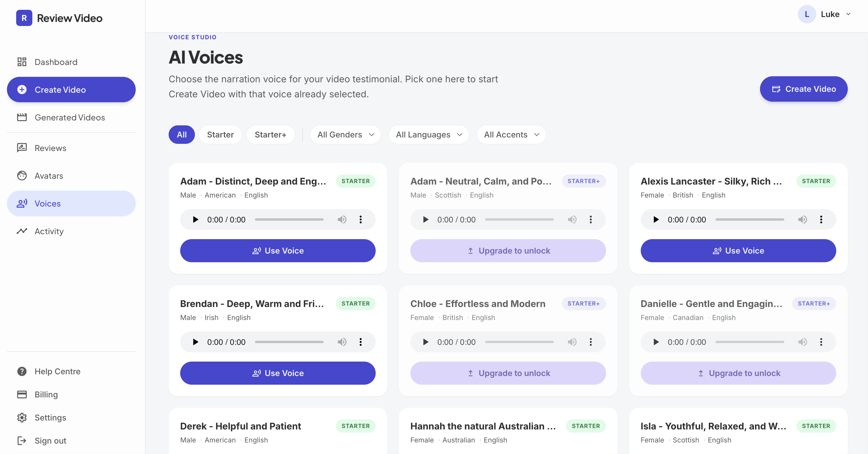Open Generated Videos in the sidebar

[71, 117]
